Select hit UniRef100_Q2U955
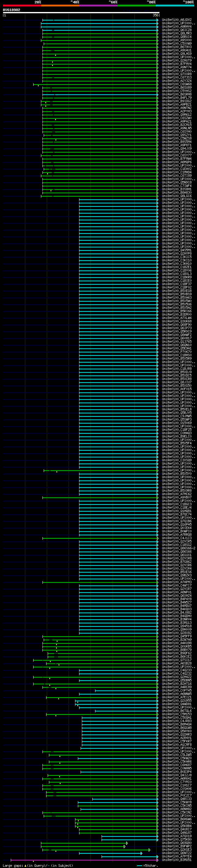 [177, 700]
